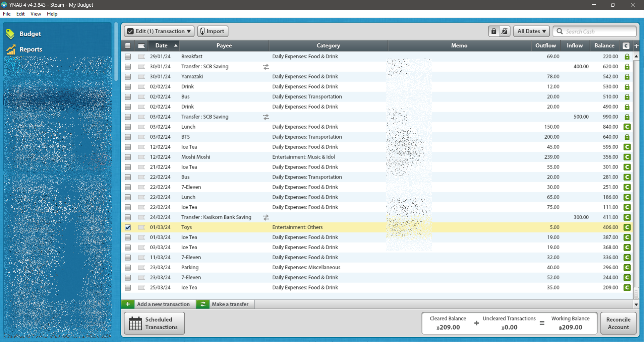Click Reconcile Account button

coord(618,323)
